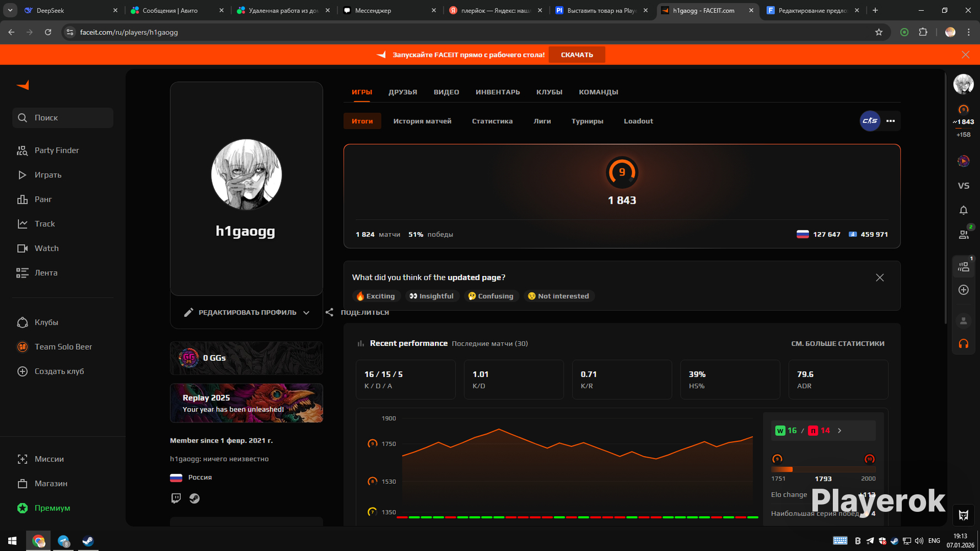The image size is (980, 551).
Task: Switch to the Видео tab
Action: 446,92
